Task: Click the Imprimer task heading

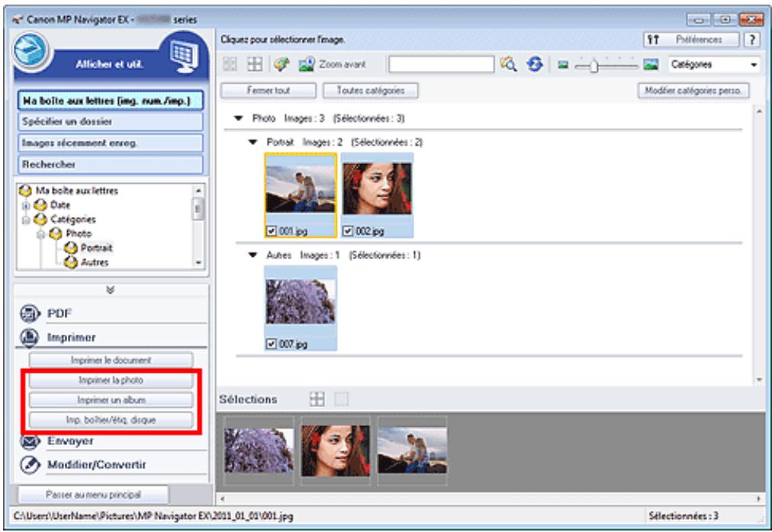Action: (72, 337)
